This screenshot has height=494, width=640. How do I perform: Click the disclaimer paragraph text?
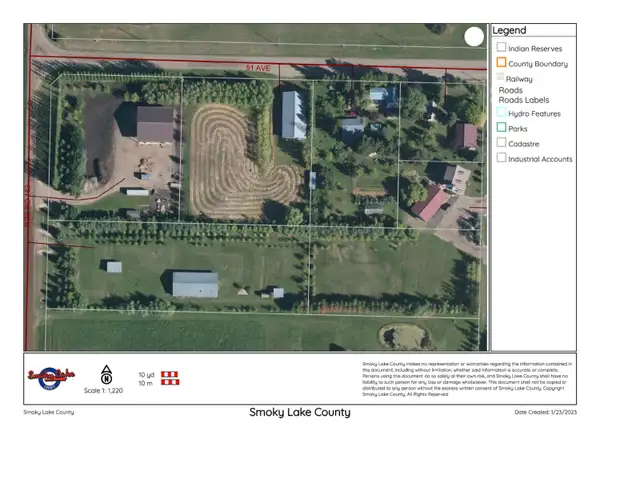click(467, 379)
